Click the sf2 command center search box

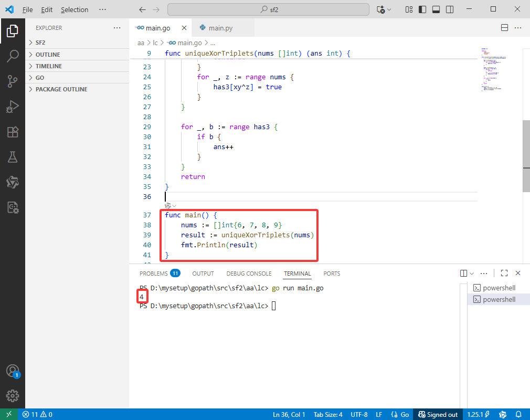click(x=268, y=9)
